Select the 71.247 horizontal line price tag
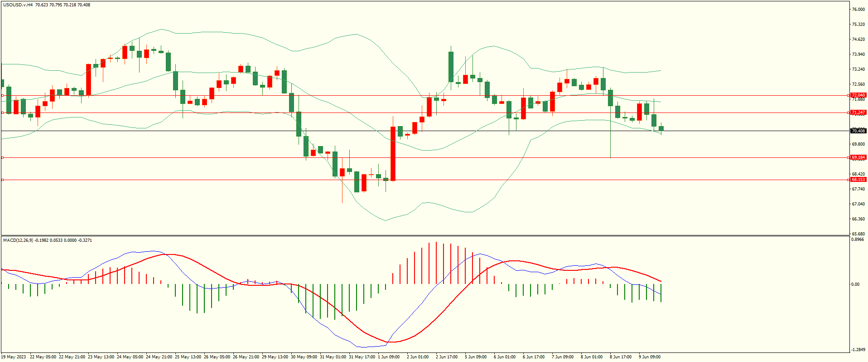The height and width of the screenshot is (362, 868). click(858, 113)
